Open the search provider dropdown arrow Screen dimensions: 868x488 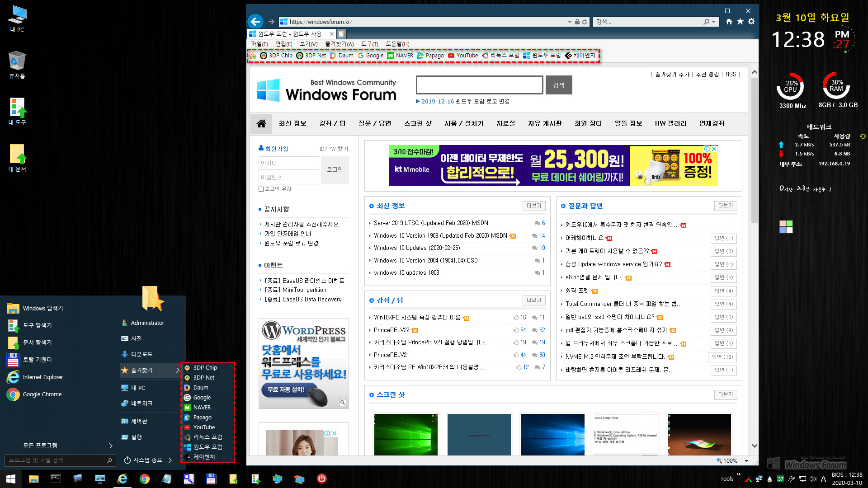714,22
